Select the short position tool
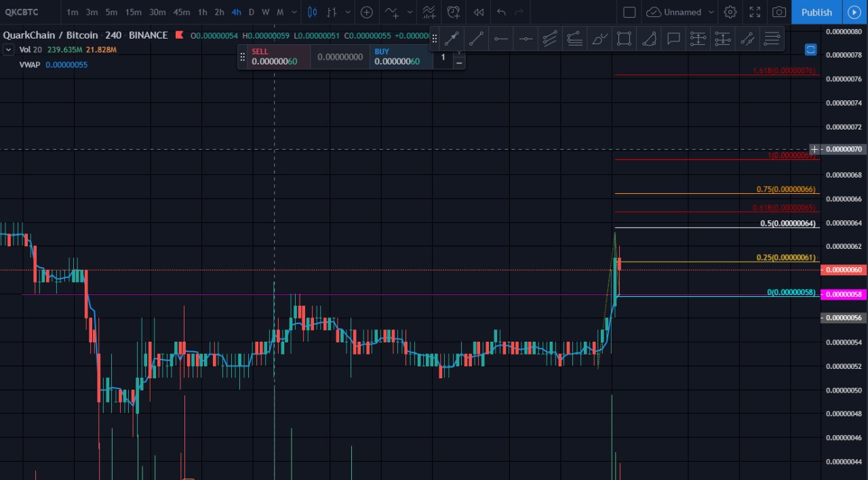Viewport: 868px width, 480px height. click(722, 39)
